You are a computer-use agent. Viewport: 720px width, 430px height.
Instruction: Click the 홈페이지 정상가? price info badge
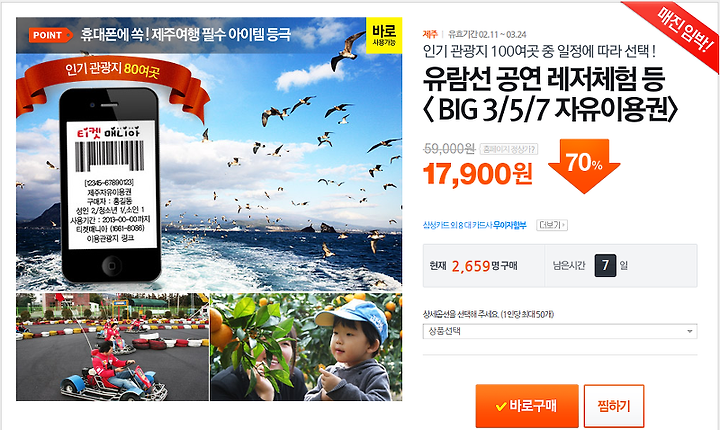(509, 149)
